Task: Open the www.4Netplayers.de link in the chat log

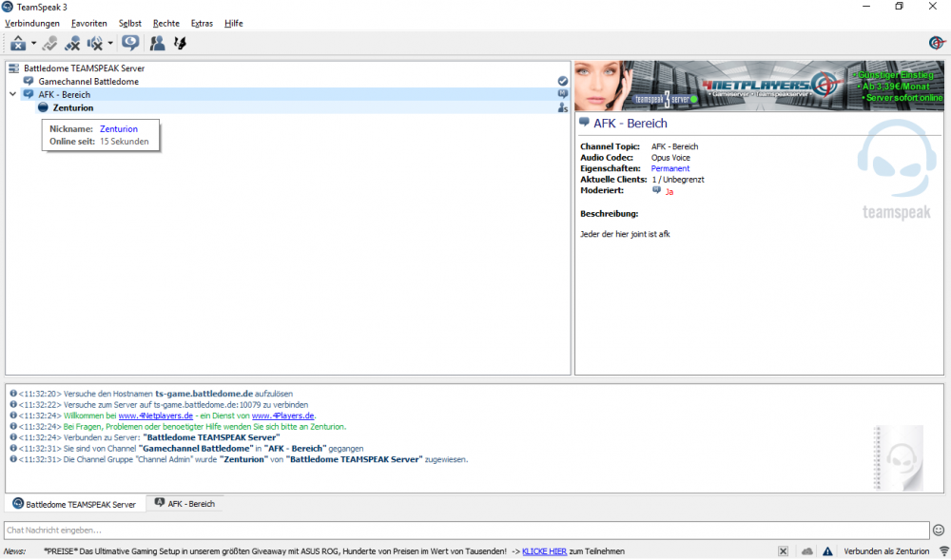Action: [x=156, y=415]
